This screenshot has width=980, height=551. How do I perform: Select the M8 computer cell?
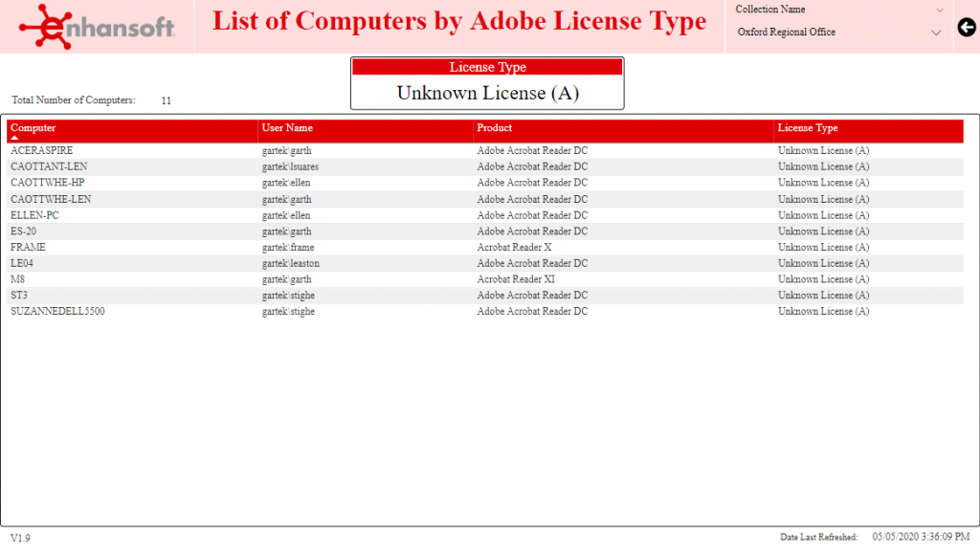coord(17,279)
